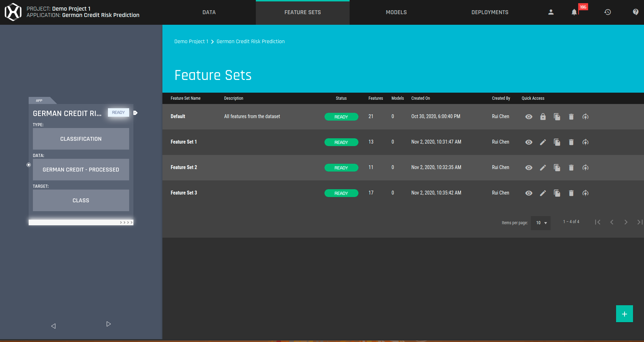Navigate to Demo Project 1 breadcrumb link

pos(191,41)
